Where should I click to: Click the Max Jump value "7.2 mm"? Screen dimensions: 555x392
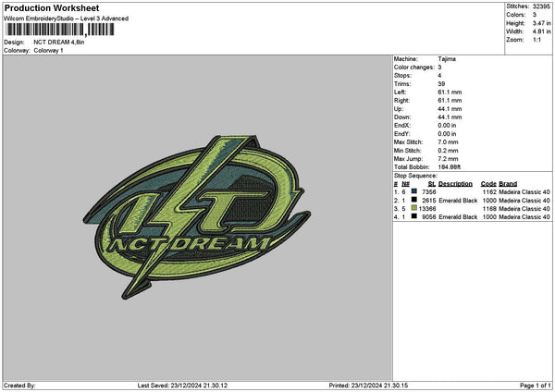448,159
